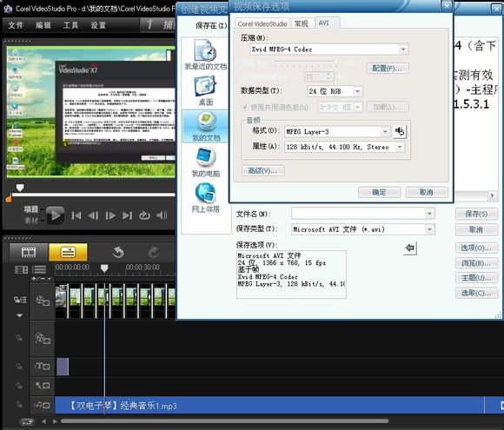
Task: Click the music track icon
Action: (x=43, y=406)
